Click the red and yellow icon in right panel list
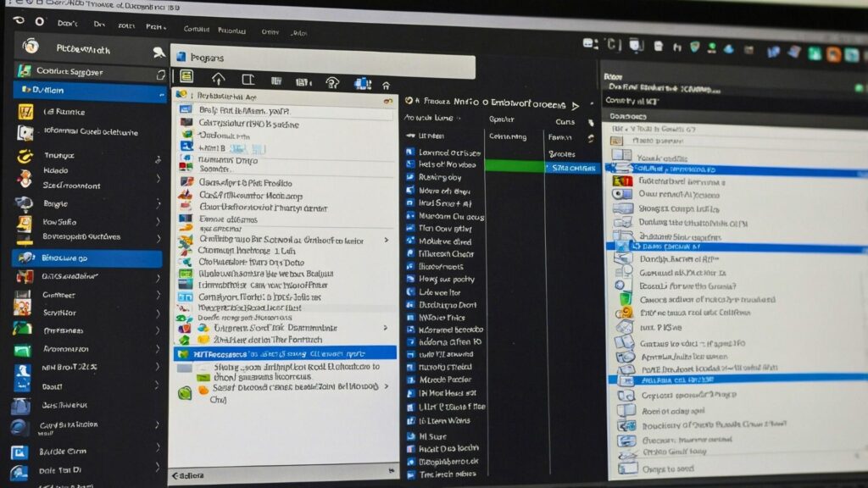The width and height of the screenshot is (868, 488). [x=621, y=181]
